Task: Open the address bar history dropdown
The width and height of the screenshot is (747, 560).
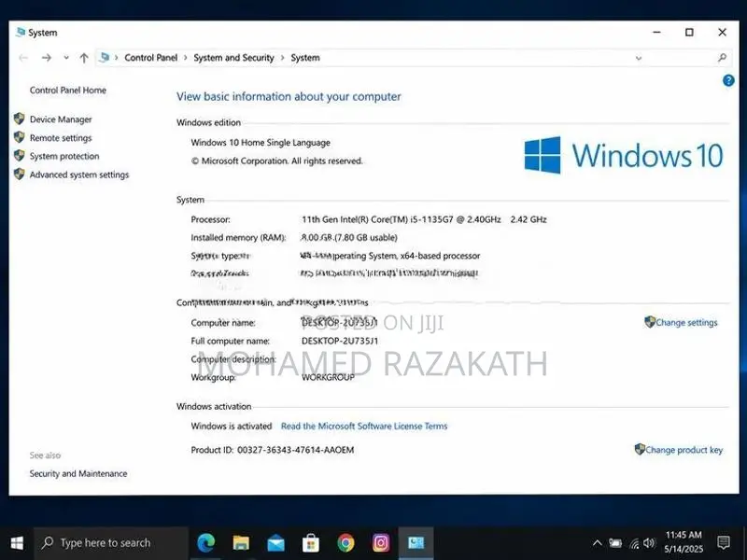Action: (639, 58)
